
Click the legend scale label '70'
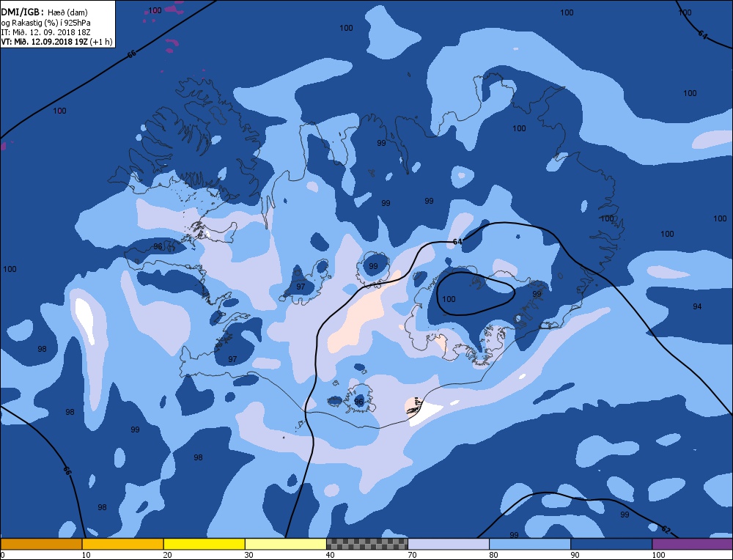tap(412, 555)
